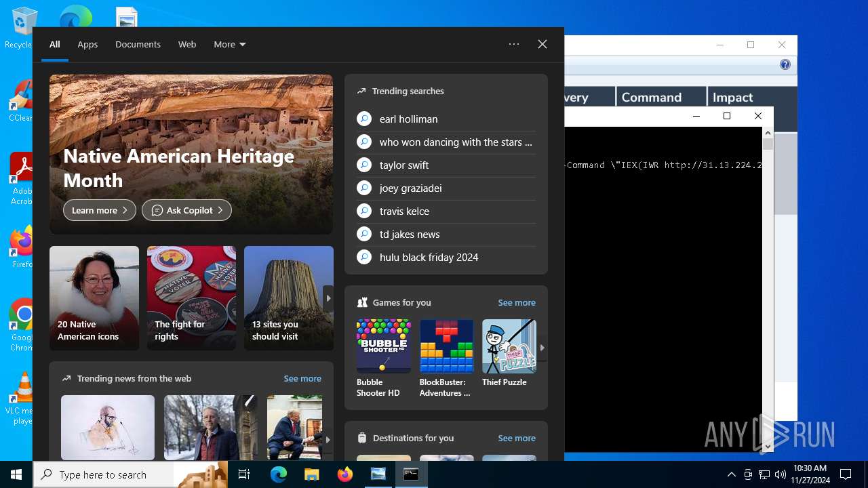Select the All search tab
Image resolution: width=868 pixels, height=488 pixels.
(x=55, y=44)
